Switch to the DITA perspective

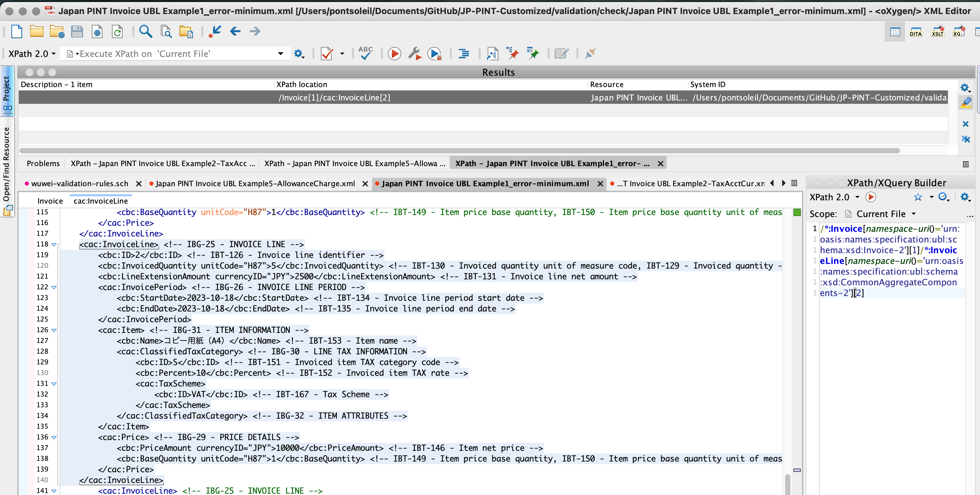916,32
